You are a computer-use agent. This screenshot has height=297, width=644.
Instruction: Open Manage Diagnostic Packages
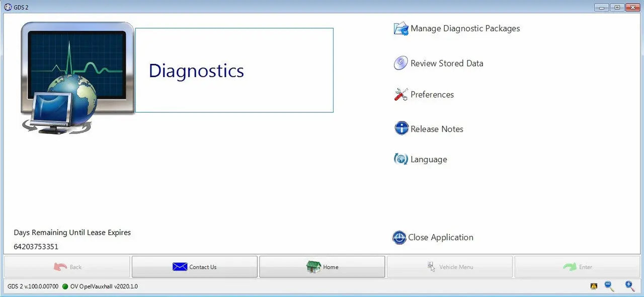[x=456, y=28]
